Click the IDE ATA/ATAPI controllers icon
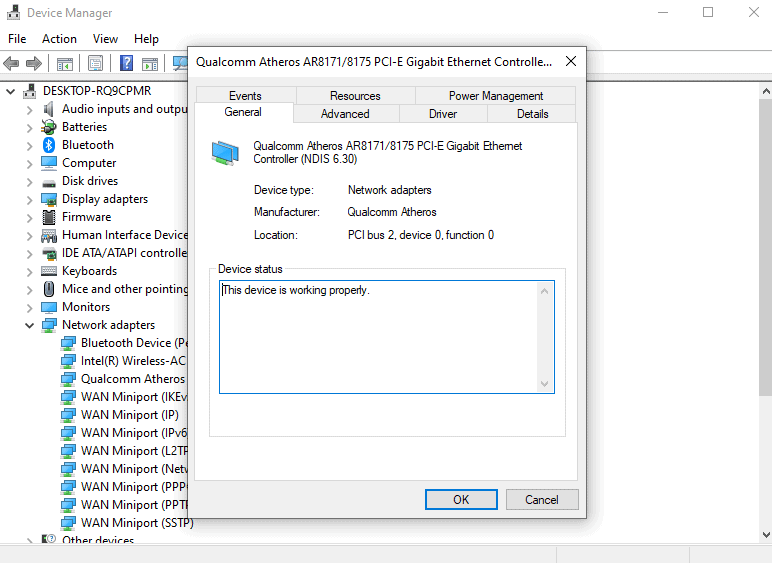This screenshot has width=772, height=563. click(49, 253)
